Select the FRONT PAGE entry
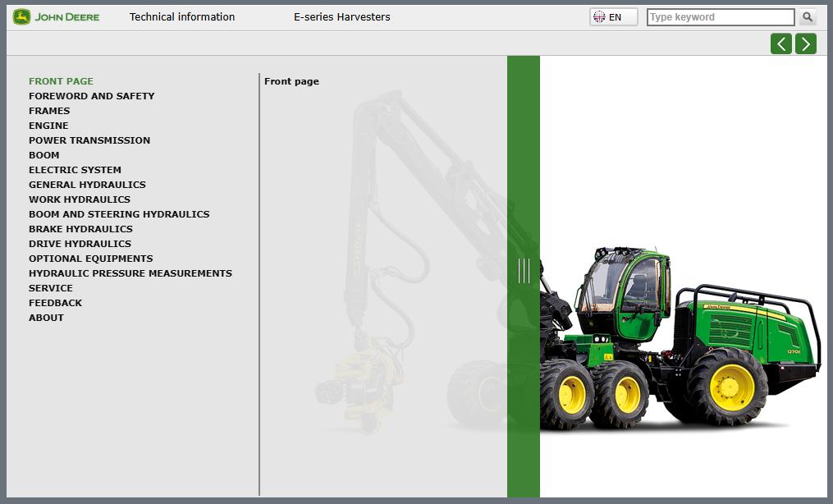Image resolution: width=833 pixels, height=504 pixels. click(61, 81)
